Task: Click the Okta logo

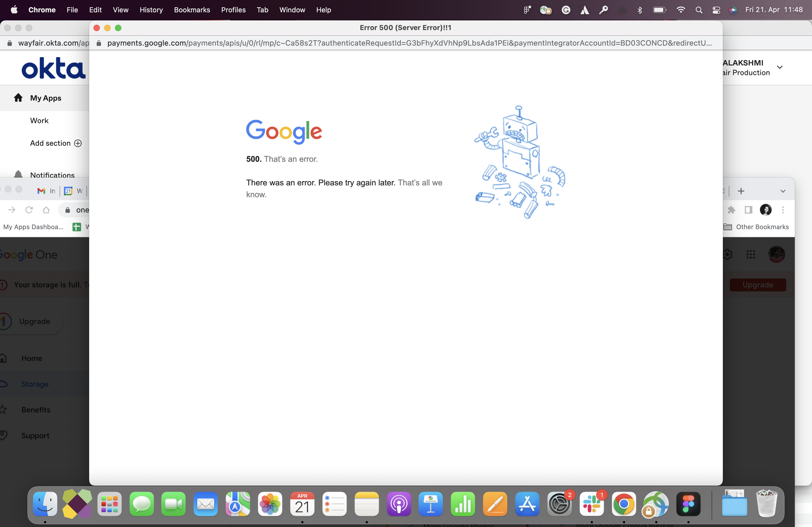Action: pos(53,68)
